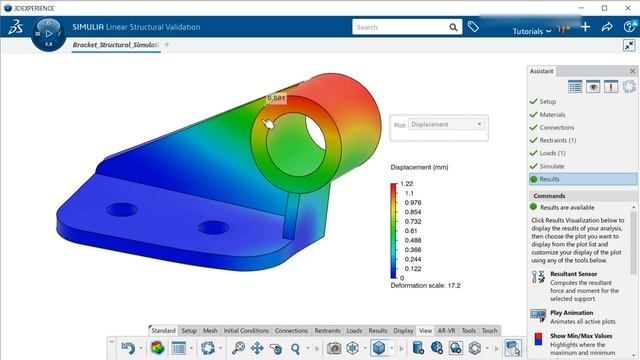
Task: Click the Assistant exclamation diagnostics icon
Action: [x=611, y=87]
